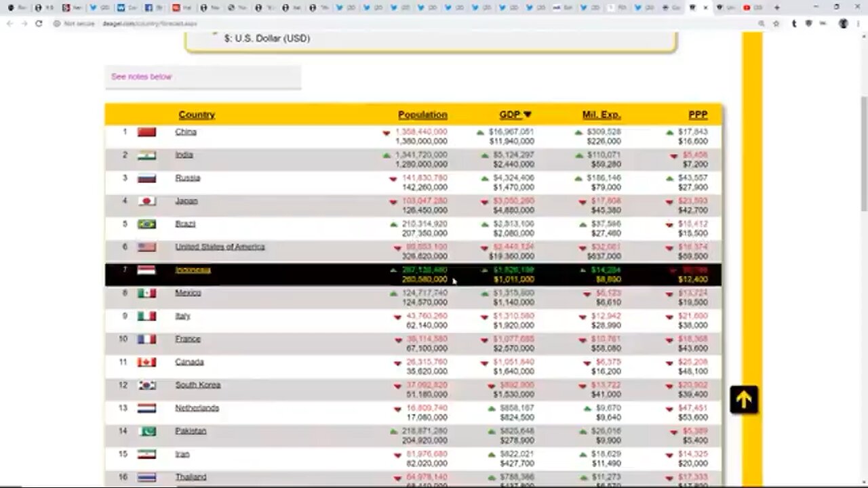Click the Japan flag icon
This screenshot has height=488, width=868.
click(x=146, y=201)
